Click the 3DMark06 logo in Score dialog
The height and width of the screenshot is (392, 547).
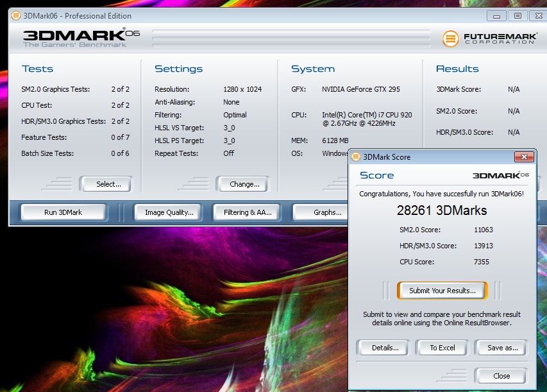click(501, 175)
